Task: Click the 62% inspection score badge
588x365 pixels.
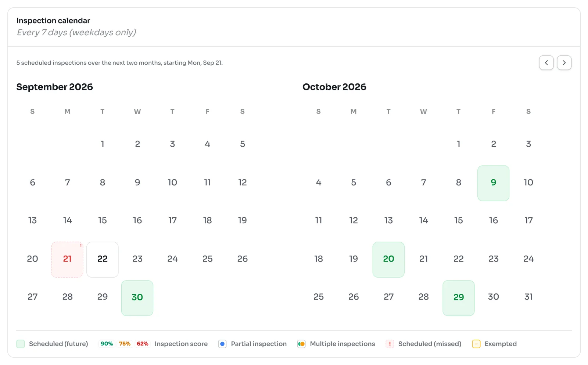Action: (143, 344)
